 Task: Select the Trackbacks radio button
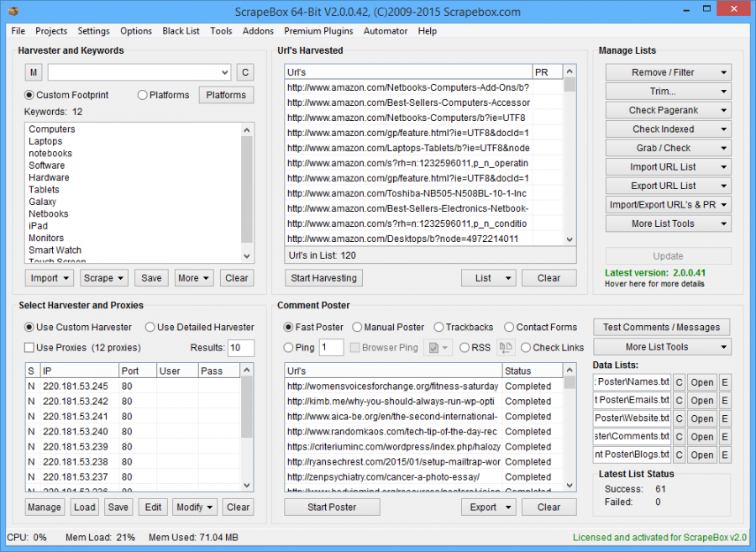point(439,327)
